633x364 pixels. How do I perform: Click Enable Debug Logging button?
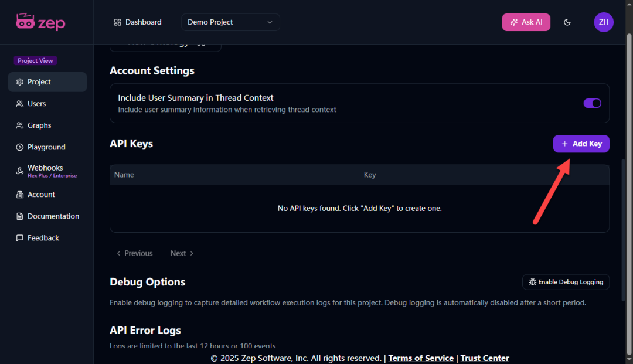point(566,282)
